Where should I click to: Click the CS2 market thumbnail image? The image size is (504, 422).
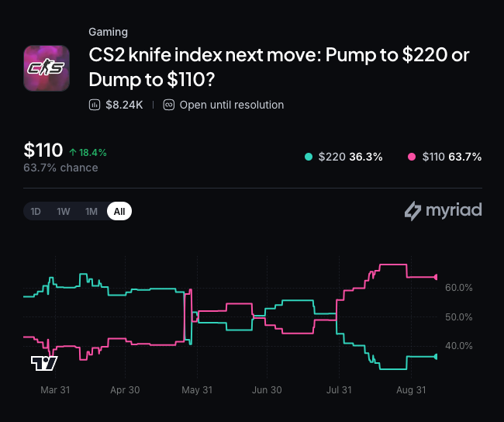click(x=47, y=68)
